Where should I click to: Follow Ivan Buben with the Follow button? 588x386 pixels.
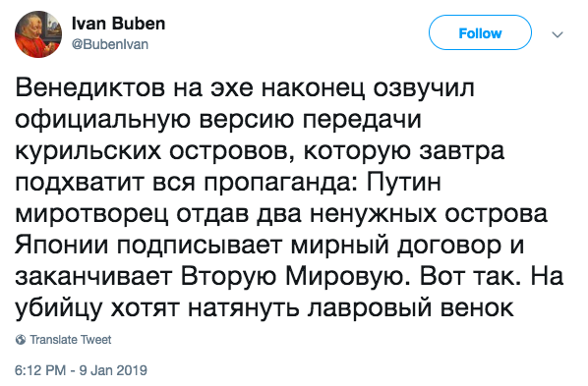[x=480, y=33]
